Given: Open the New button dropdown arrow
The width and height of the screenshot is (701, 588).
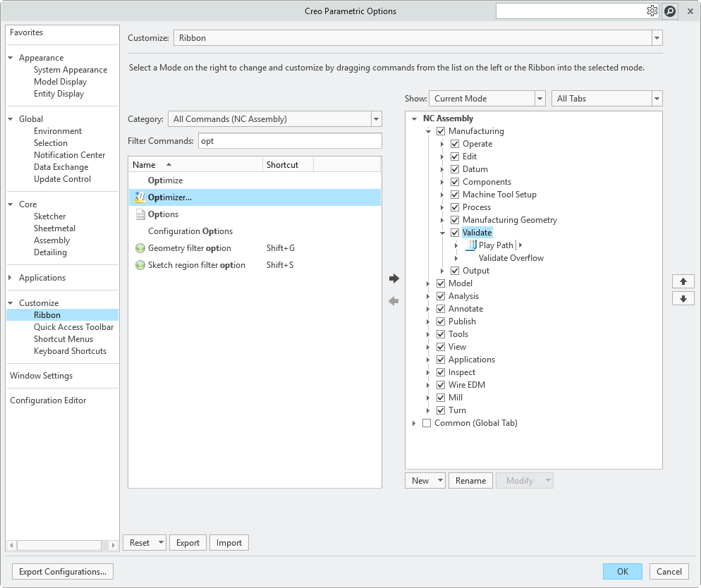Looking at the screenshot, I should tap(440, 480).
